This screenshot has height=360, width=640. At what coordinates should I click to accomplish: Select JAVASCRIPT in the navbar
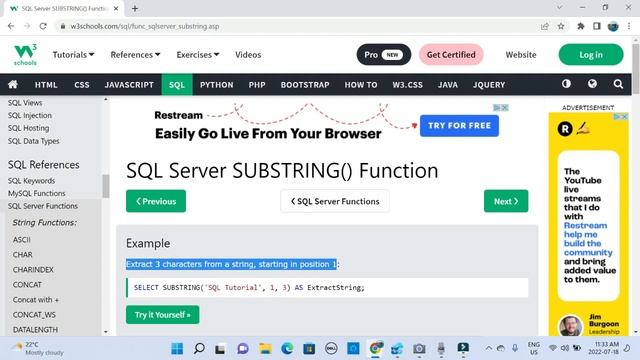point(129,84)
